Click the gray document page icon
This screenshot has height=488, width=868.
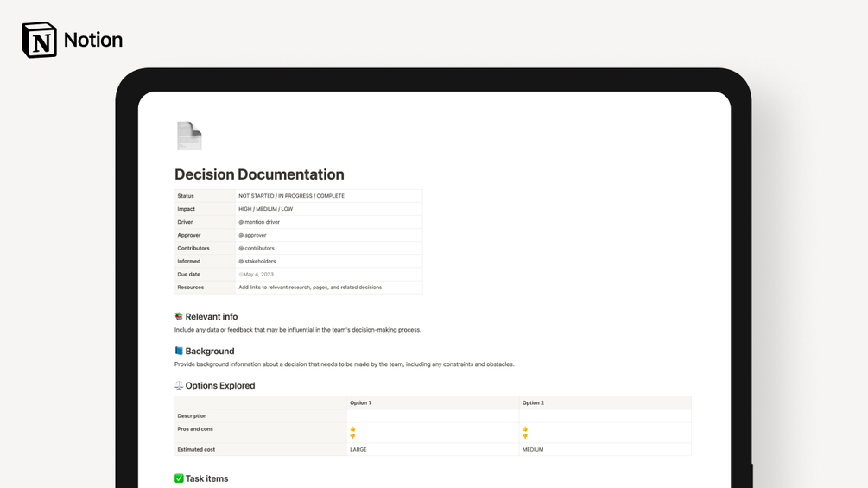click(189, 136)
